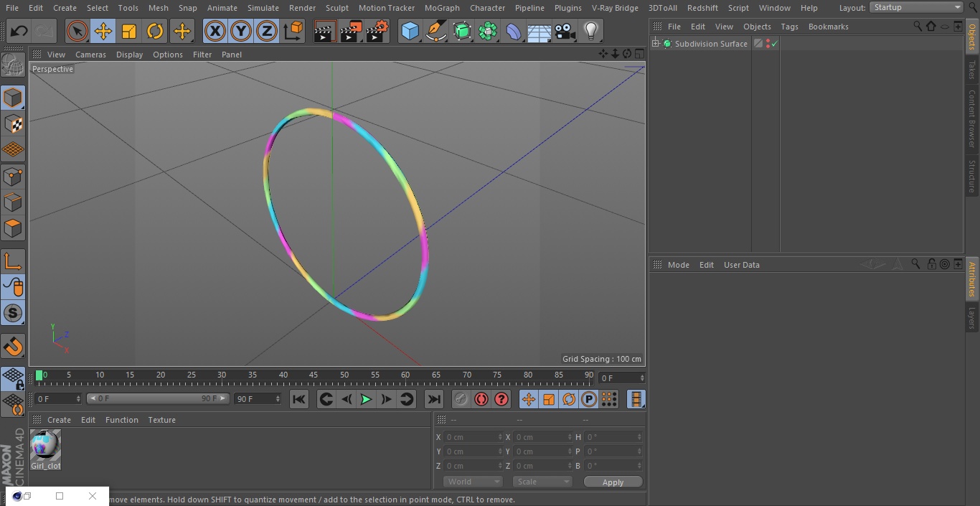Toggle Autokeying button

click(x=481, y=400)
